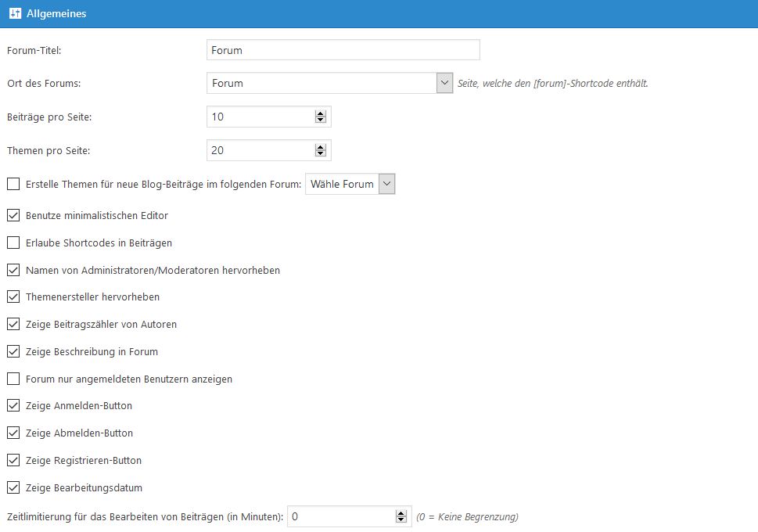Toggle Zeige Beschreibung in Forum checkbox
The height and width of the screenshot is (532, 758).
tap(13, 351)
